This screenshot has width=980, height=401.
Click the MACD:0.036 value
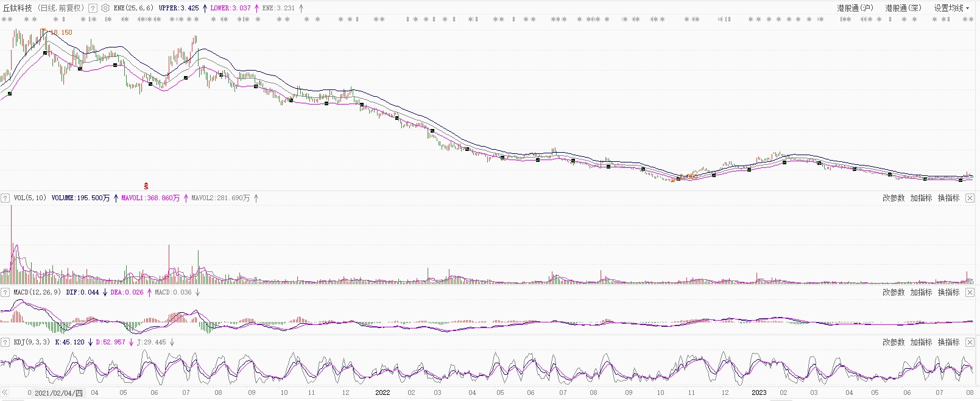pyautogui.click(x=173, y=293)
